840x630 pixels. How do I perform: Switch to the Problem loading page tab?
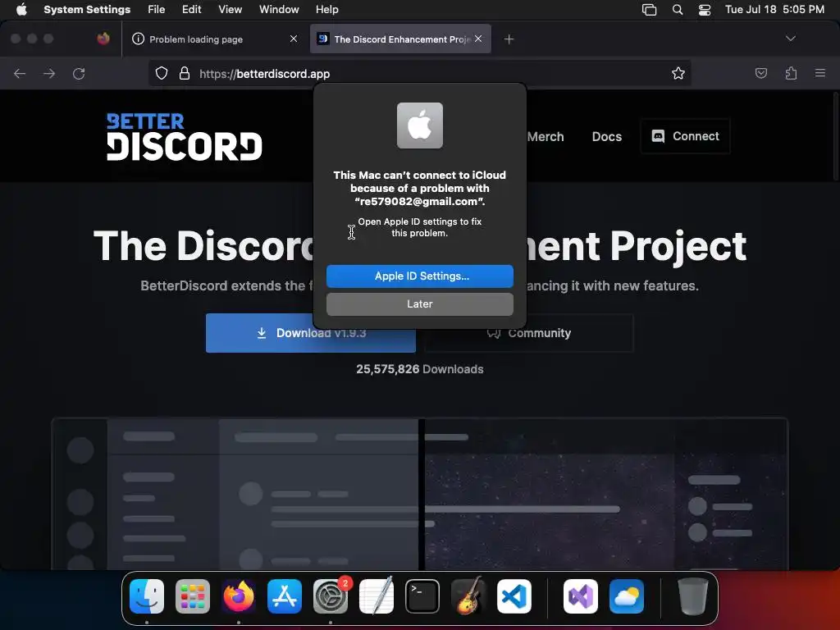click(214, 39)
